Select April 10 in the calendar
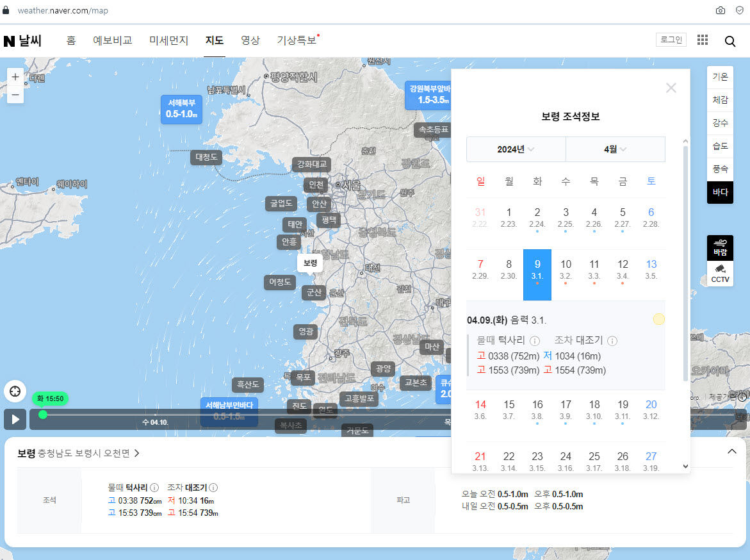 pos(566,274)
